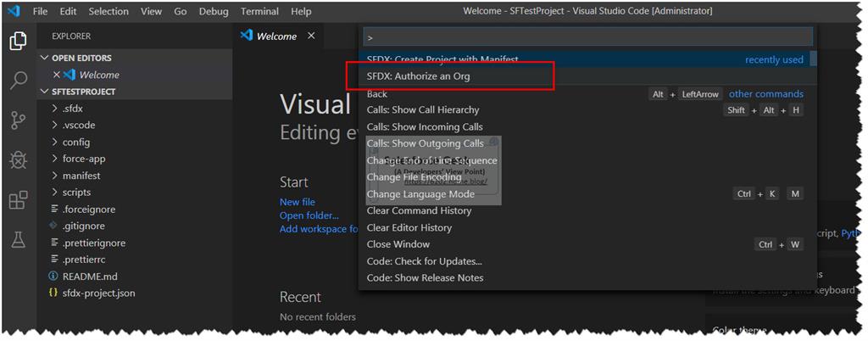The width and height of the screenshot is (868, 341).
Task: Click the command palette input field
Action: [x=588, y=37]
